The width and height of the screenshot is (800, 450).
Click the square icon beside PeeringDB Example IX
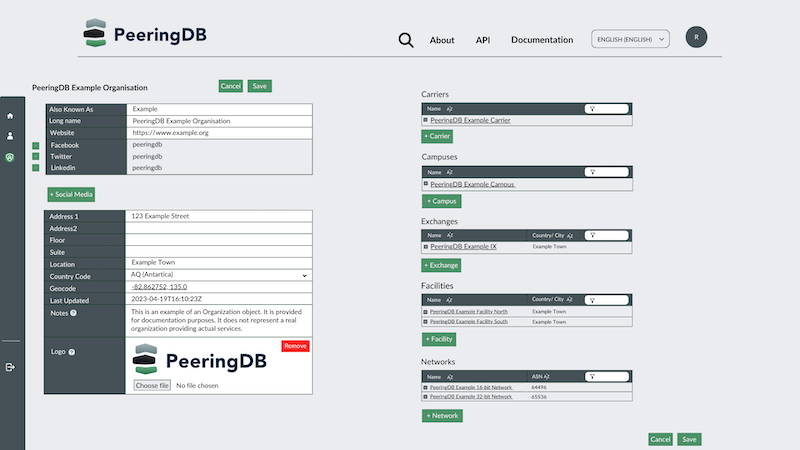[x=426, y=246]
